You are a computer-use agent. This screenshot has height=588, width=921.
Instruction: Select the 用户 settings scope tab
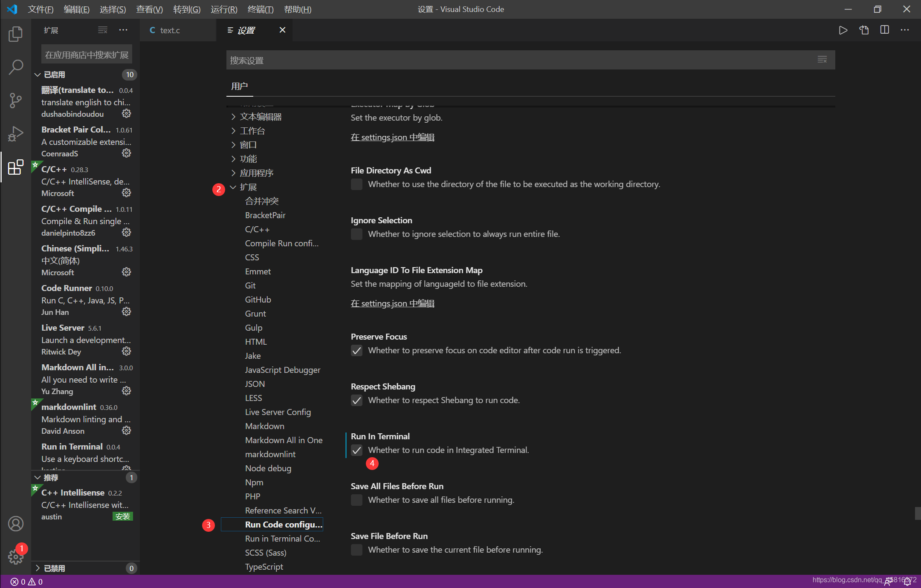tap(239, 86)
